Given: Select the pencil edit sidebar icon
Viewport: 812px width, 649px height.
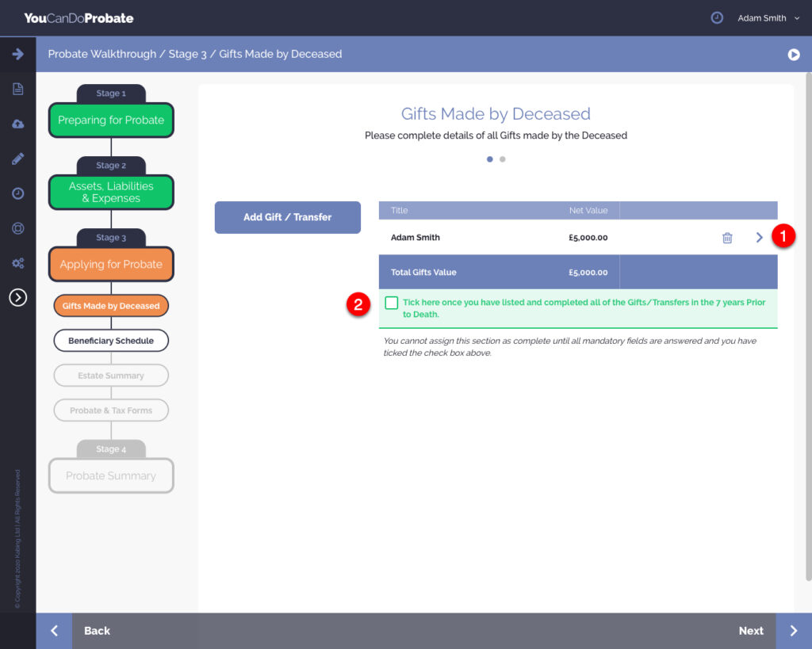Looking at the screenshot, I should (17, 158).
